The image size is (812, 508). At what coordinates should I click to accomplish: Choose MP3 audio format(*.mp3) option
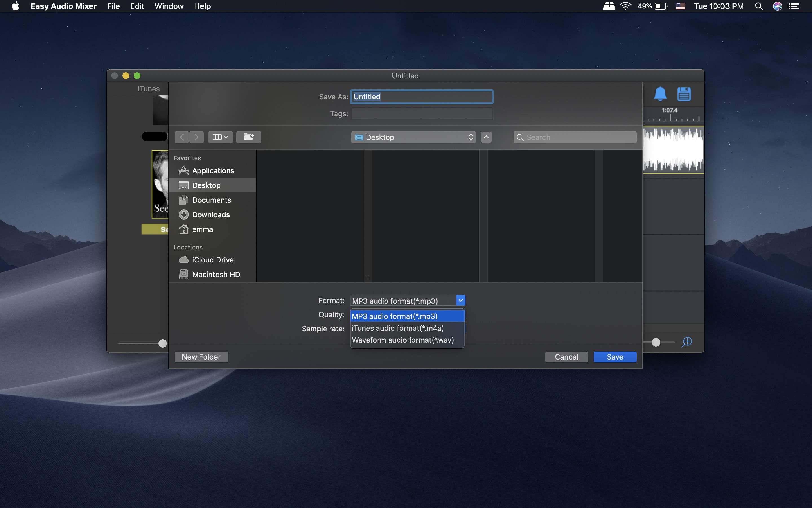point(407,316)
